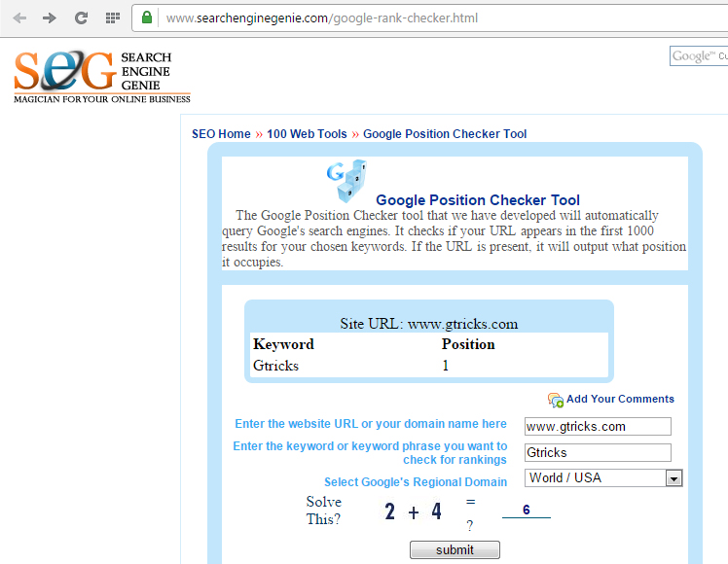Click the Search Engine Genie logo

(x=102, y=77)
